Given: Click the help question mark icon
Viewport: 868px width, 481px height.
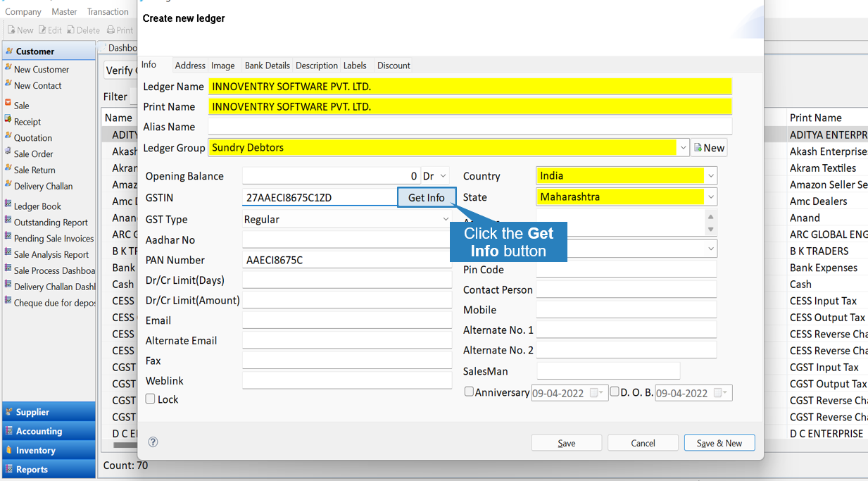Looking at the screenshot, I should coord(153,442).
